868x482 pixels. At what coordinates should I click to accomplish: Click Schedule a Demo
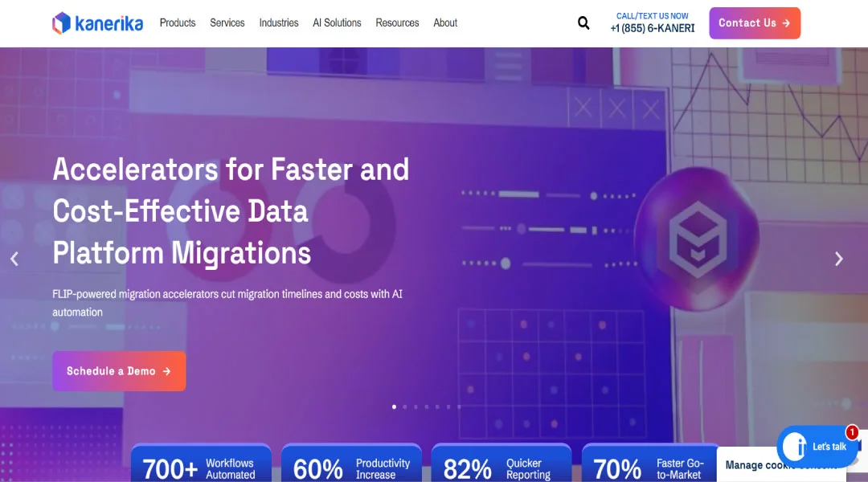click(119, 371)
